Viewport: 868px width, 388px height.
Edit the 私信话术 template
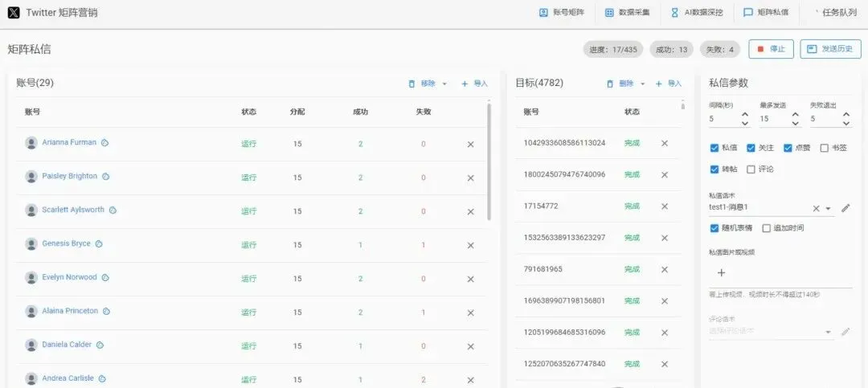pos(845,208)
